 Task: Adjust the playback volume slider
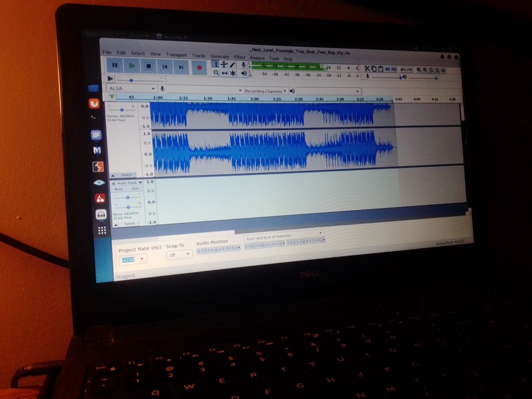coord(422,78)
